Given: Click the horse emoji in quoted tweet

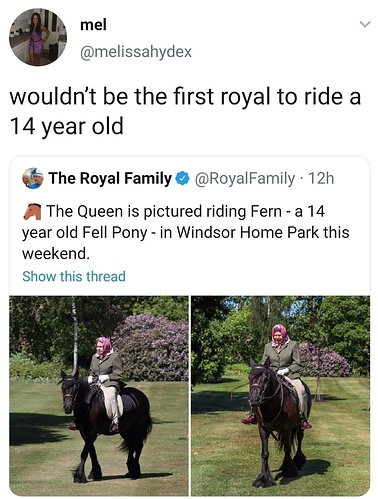Looking at the screenshot, I should 32,211.
